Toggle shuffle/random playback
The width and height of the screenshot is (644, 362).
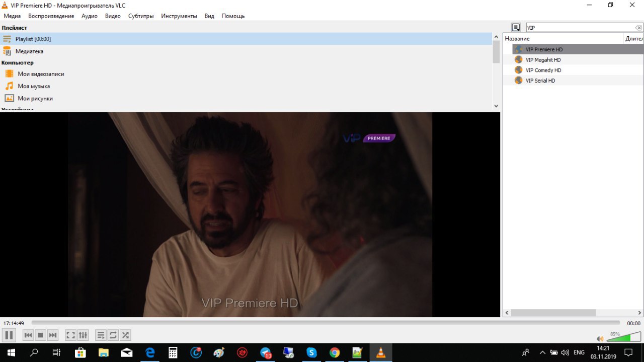pyautogui.click(x=125, y=335)
